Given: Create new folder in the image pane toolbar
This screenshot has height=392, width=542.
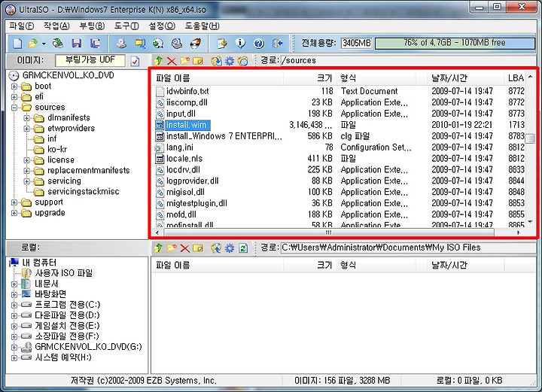Looking at the screenshot, I should 185,61.
